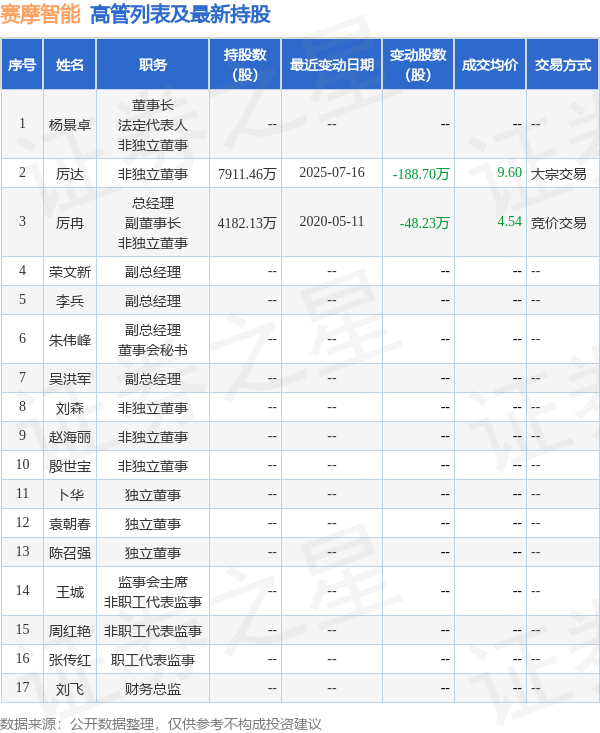Click the 姓名 column header
The height and width of the screenshot is (733, 600).
click(70, 65)
